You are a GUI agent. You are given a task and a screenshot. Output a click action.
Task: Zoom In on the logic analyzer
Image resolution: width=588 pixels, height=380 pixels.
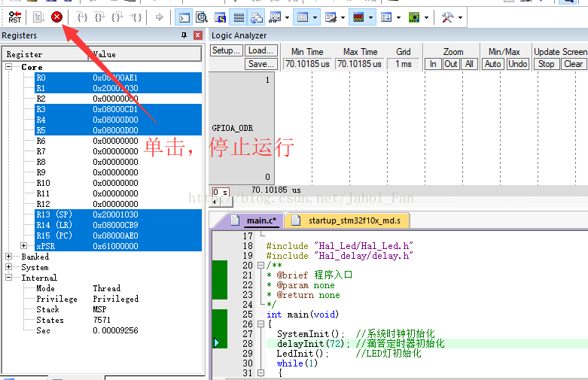pyautogui.click(x=433, y=64)
